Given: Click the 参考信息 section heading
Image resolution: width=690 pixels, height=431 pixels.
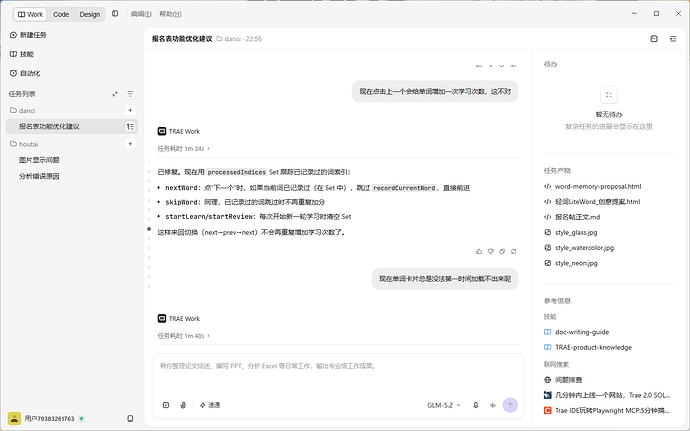Looking at the screenshot, I should pyautogui.click(x=557, y=301).
